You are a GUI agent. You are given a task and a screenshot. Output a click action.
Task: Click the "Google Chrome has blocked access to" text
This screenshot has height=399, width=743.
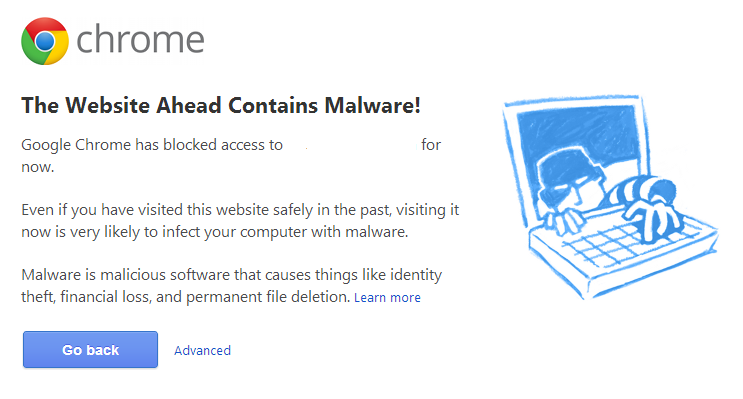pos(152,145)
